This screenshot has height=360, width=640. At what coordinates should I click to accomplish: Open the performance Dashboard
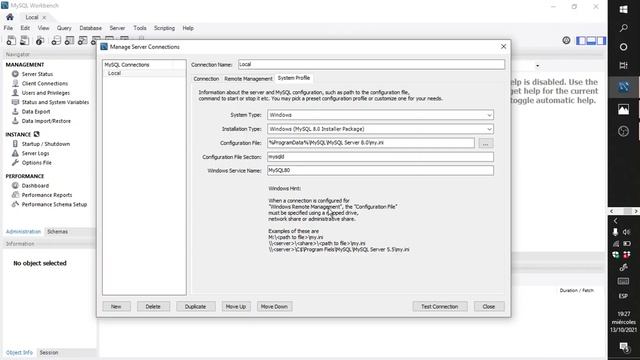(35, 185)
